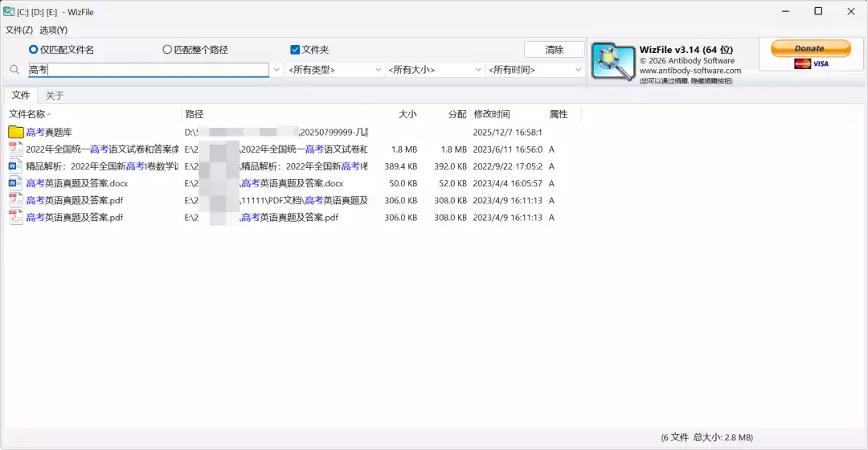
Task: Click the 52.0 KB allocated cell
Action: coord(452,184)
